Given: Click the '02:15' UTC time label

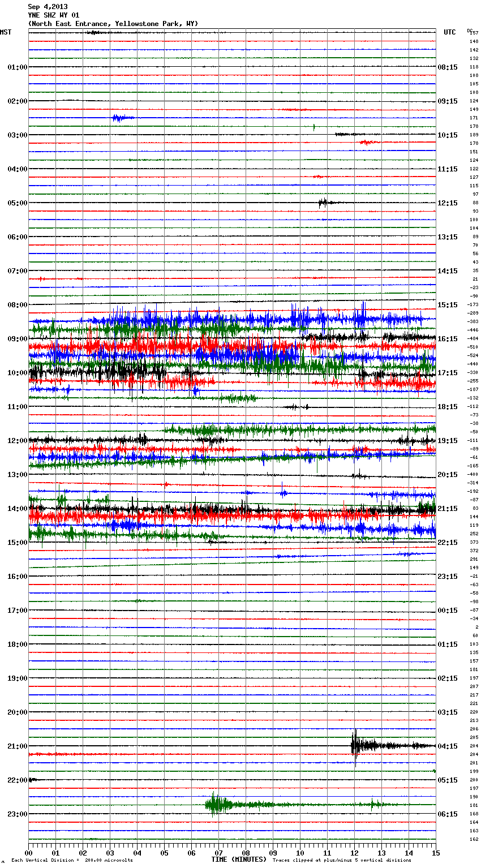Looking at the screenshot, I should click(448, 678).
